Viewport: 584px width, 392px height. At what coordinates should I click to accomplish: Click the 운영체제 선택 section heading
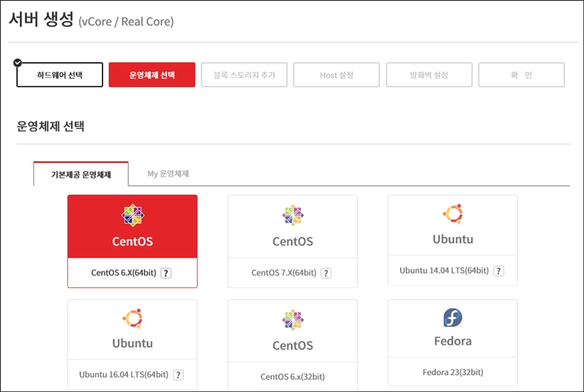click(50, 126)
